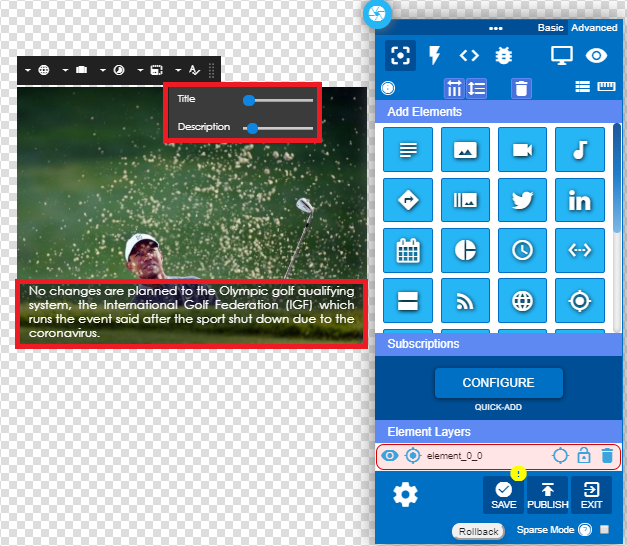Add a LinkedIn element
The image size is (627, 546).
point(579,200)
